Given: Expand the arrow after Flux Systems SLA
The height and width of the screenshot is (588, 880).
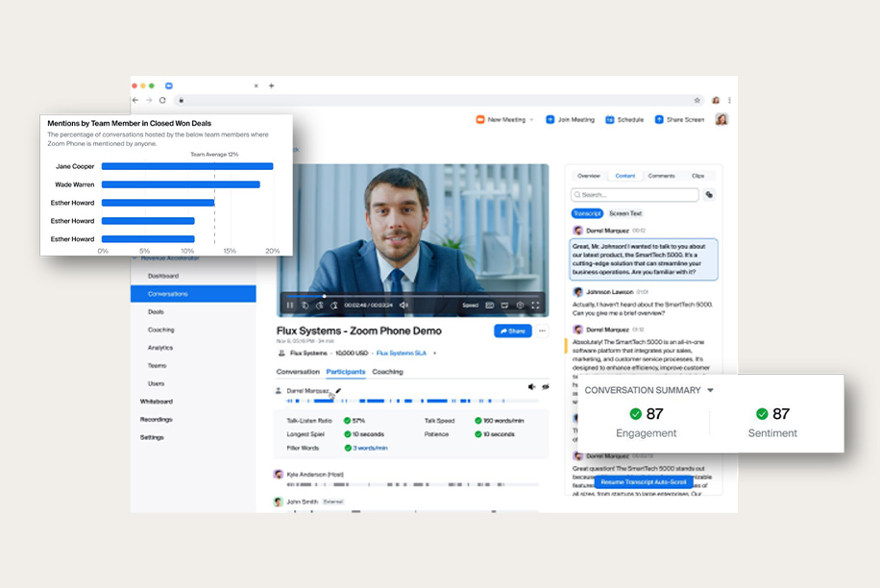Looking at the screenshot, I should point(435,353).
